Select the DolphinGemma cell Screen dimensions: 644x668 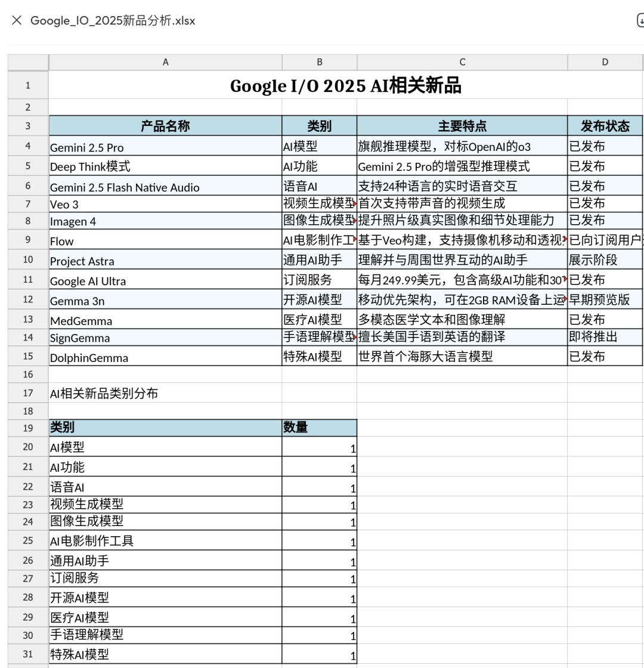(165, 355)
